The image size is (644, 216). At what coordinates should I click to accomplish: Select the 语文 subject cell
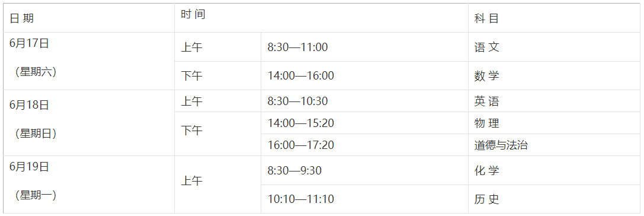point(554,47)
